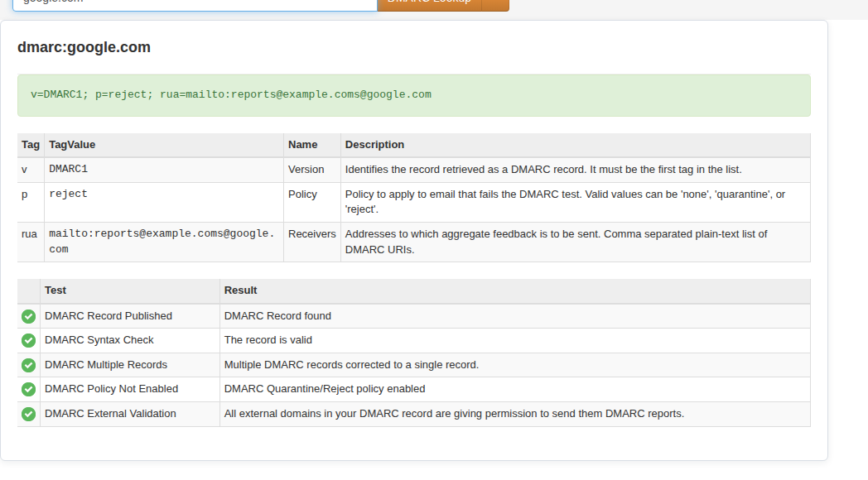Click the 'DMARC Policy Not Enabled' test name
This screenshot has width=868, height=480.
click(111, 389)
